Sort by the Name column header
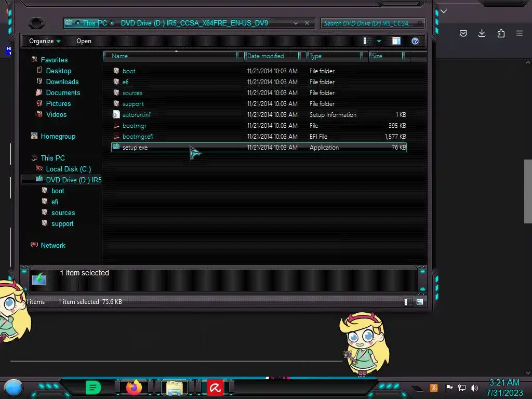Viewport: 532px width, 399px height. click(x=170, y=56)
